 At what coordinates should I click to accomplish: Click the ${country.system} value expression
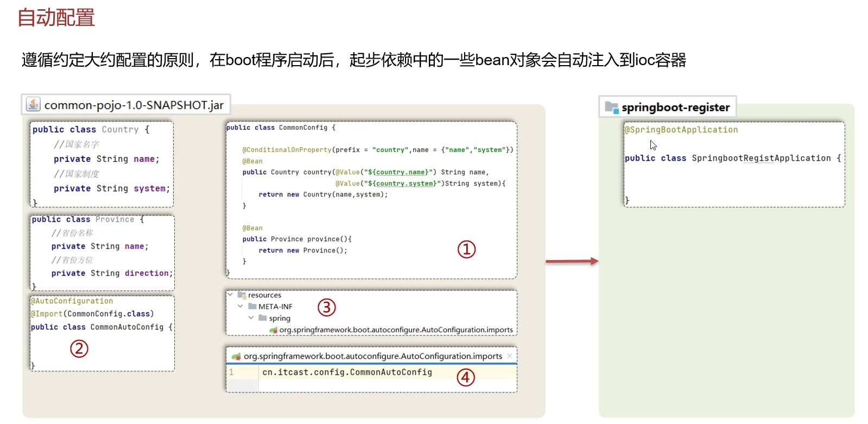(x=403, y=183)
